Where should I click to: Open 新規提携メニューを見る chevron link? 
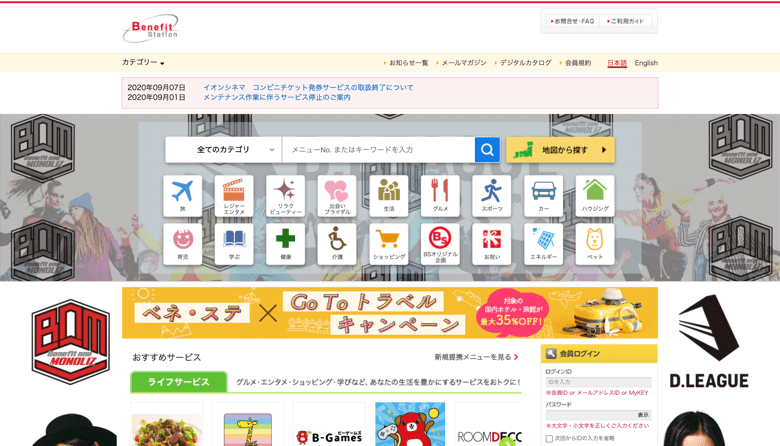[x=476, y=357]
